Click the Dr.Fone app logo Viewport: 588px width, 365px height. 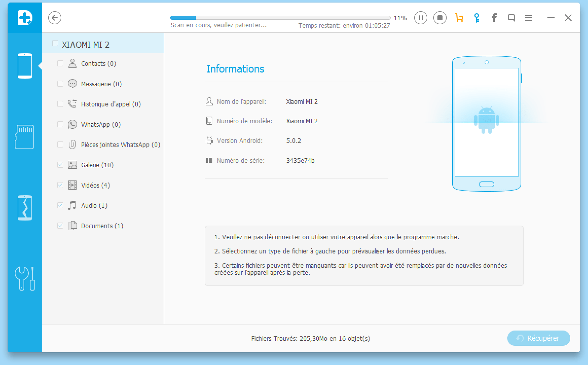[x=25, y=18]
